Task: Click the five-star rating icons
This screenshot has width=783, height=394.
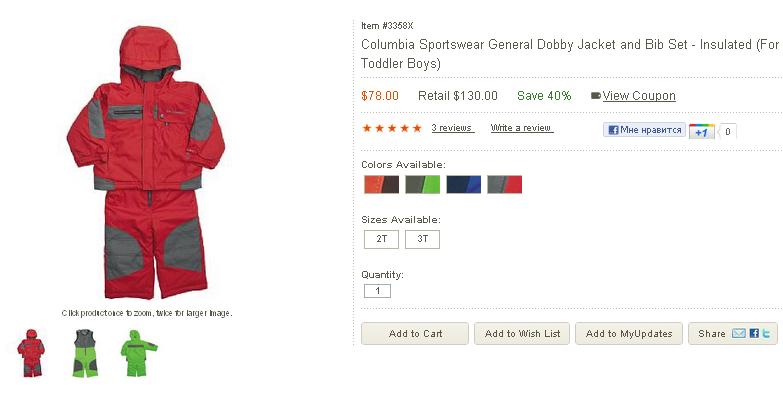Action: point(392,128)
